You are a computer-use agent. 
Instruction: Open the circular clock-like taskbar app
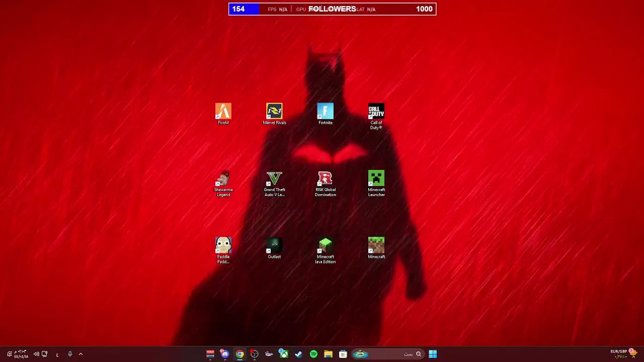coord(255,354)
